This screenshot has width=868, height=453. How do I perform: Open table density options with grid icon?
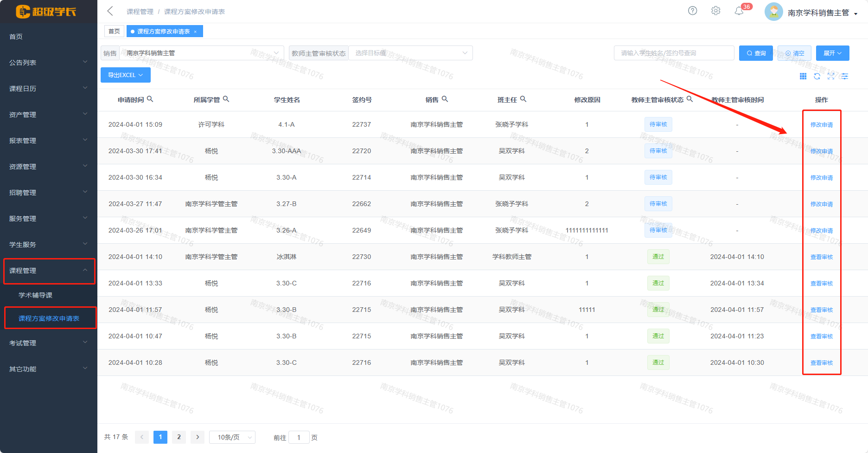pos(804,76)
